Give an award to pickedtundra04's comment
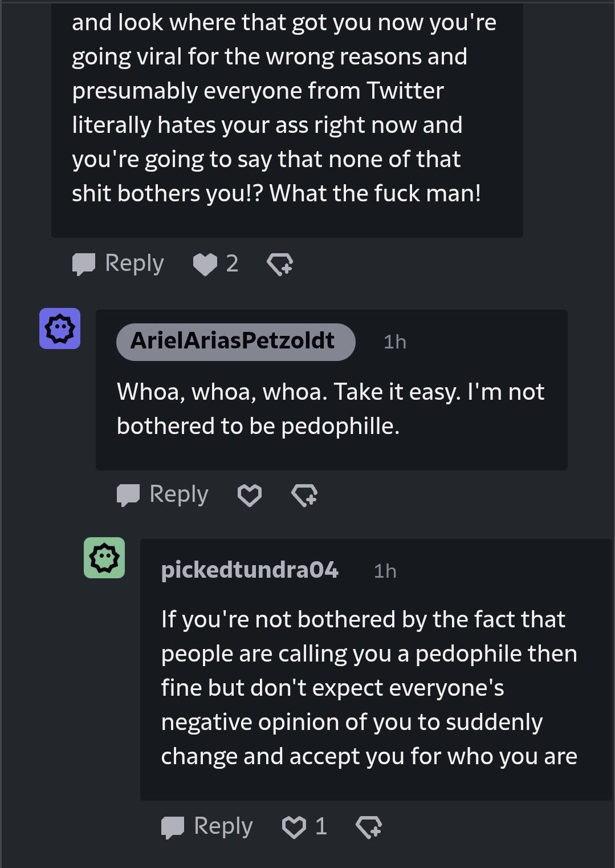Image resolution: width=615 pixels, height=868 pixels. click(369, 826)
